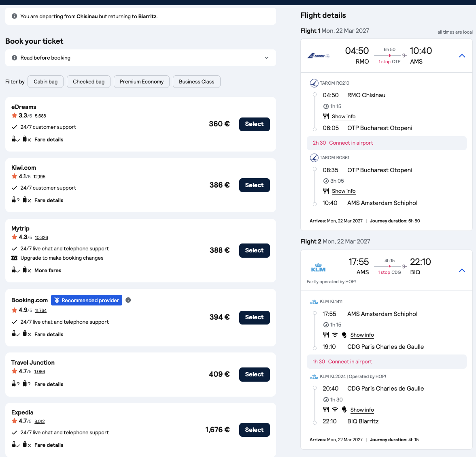Filter results by Cabin bag

45,82
